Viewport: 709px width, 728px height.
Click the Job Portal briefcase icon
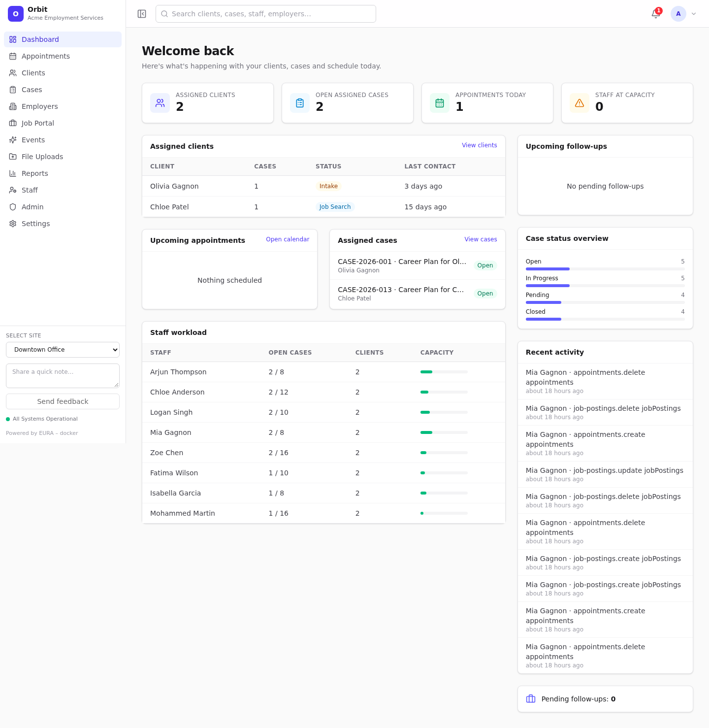pyautogui.click(x=13, y=123)
